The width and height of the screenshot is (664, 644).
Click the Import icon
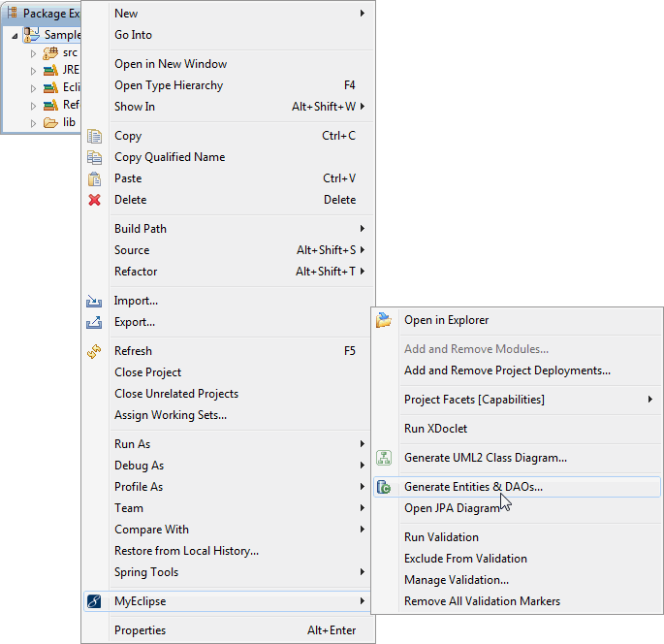click(x=94, y=301)
